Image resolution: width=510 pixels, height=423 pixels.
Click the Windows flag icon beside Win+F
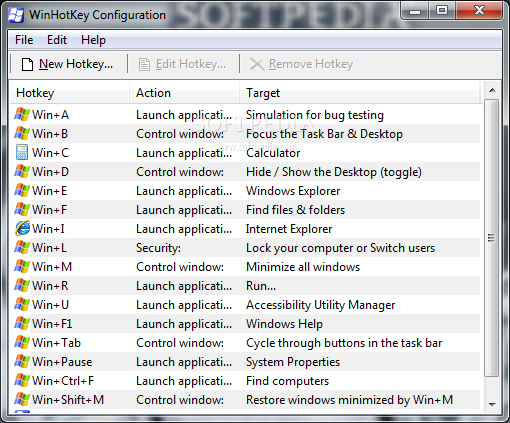[x=22, y=210]
